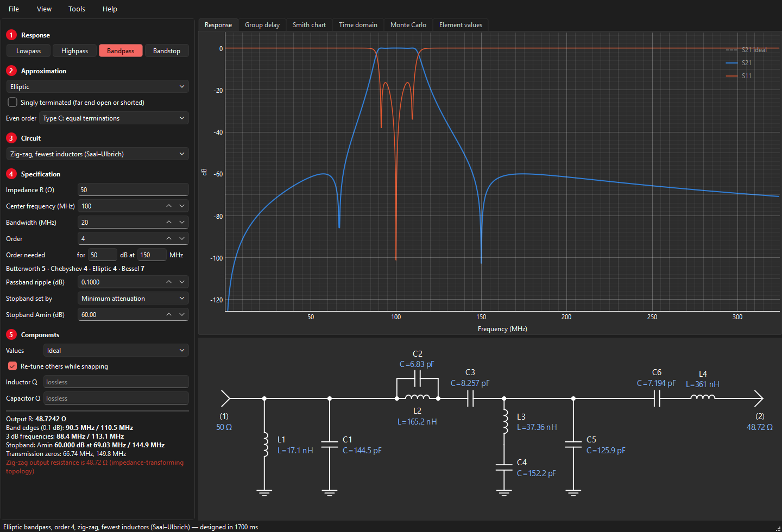Decrease the Stopband Amin value
782x532 pixels.
tap(182, 315)
